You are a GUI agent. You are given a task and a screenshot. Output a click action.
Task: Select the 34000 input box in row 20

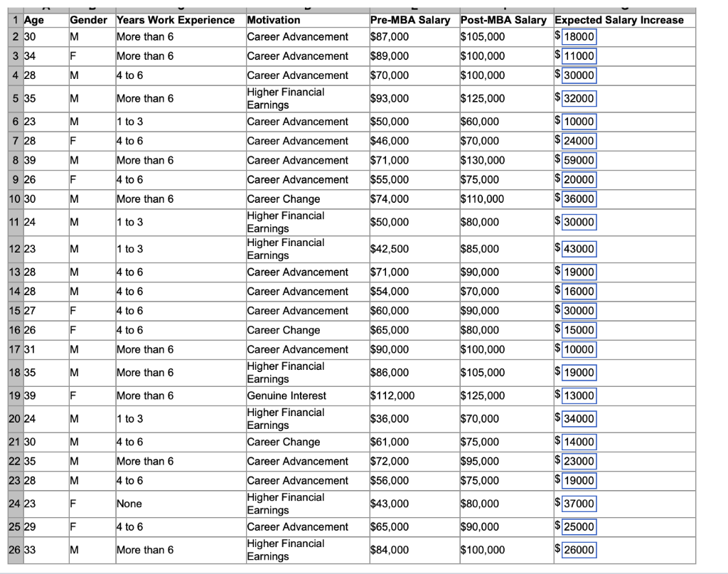[577, 418]
